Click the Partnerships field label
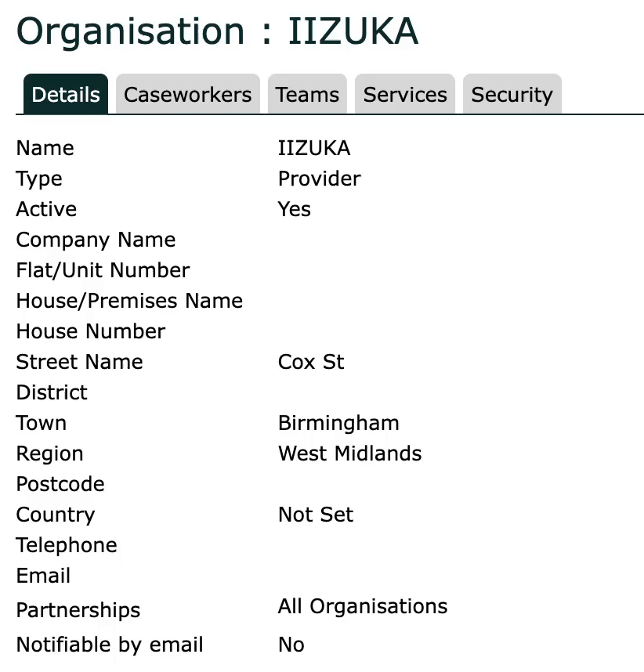This screenshot has width=644, height=672. (x=78, y=610)
